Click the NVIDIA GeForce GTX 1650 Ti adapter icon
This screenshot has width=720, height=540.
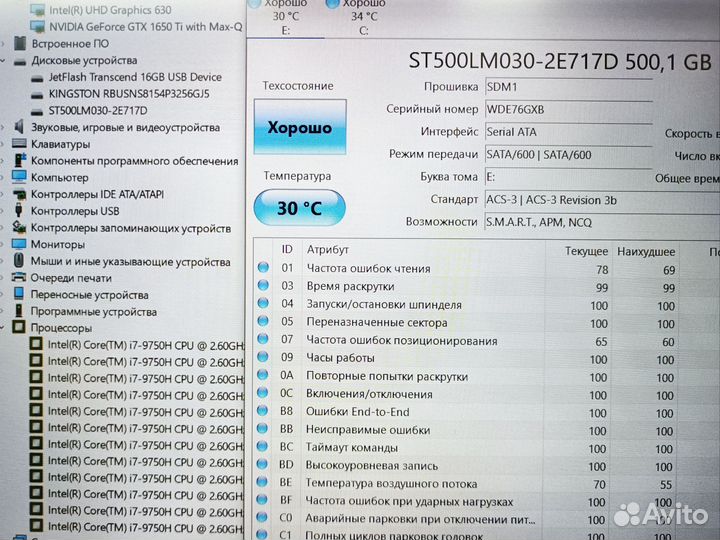point(38,27)
